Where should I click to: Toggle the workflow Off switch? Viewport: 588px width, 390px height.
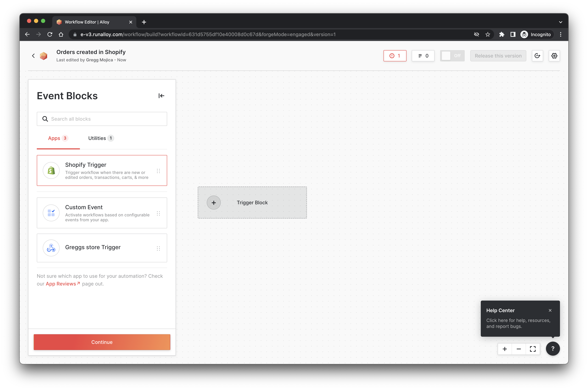point(452,56)
